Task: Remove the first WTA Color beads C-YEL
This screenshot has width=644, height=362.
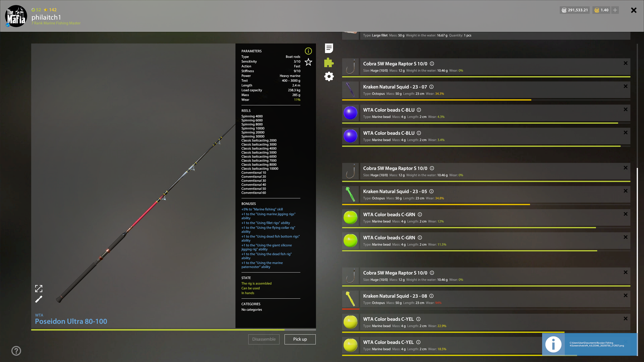Action: pos(625,319)
